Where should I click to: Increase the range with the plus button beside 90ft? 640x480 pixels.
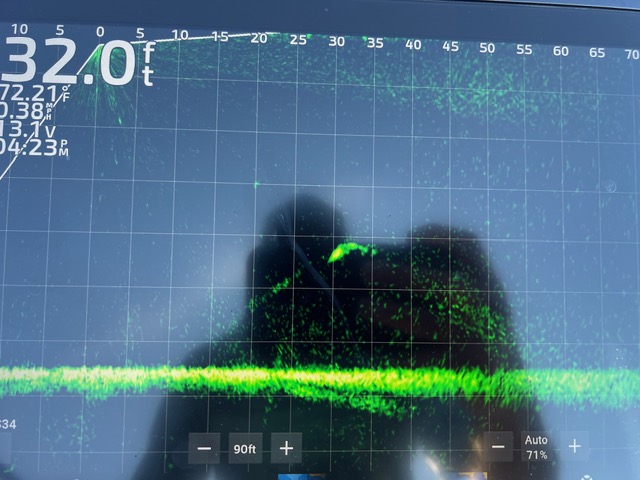[287, 448]
